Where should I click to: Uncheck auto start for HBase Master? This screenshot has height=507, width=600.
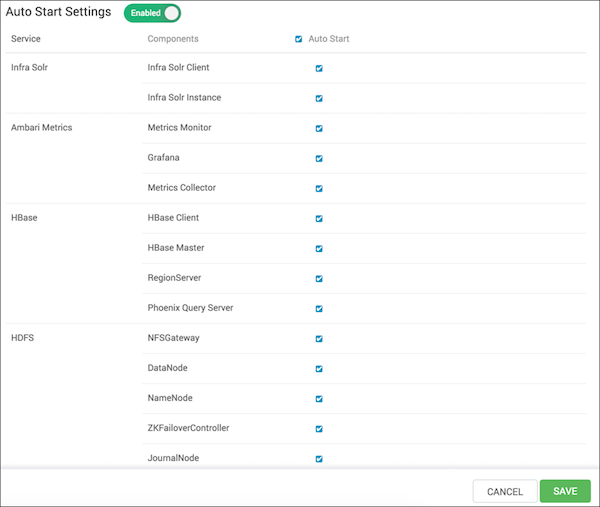click(x=319, y=249)
